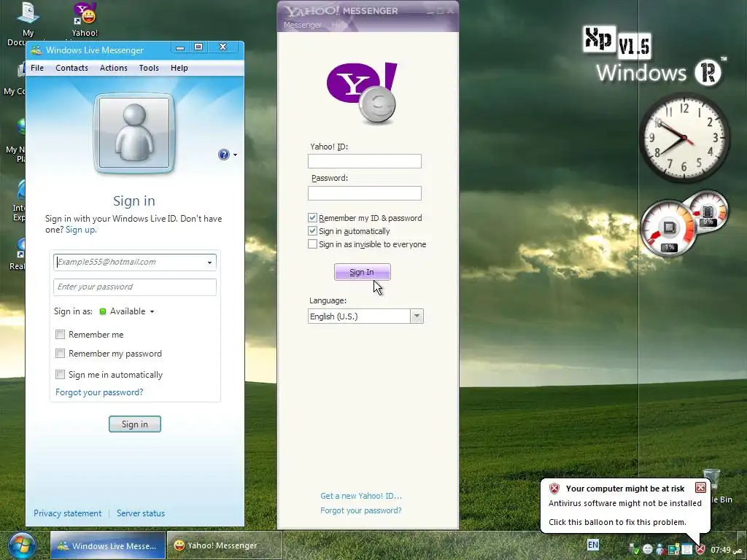Click the Enter your password field
Image resolution: width=747 pixels, height=560 pixels.
135,287
